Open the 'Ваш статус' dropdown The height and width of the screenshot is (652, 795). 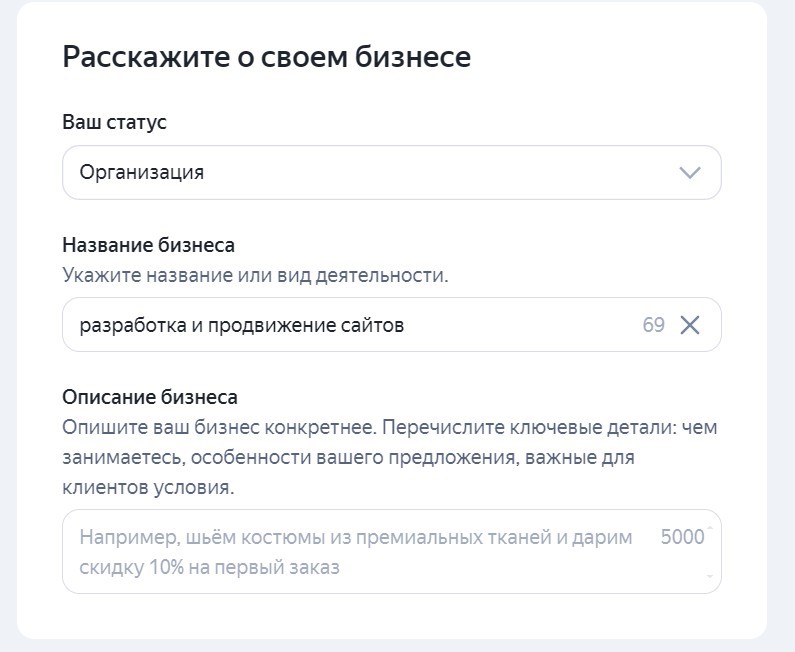click(x=391, y=172)
